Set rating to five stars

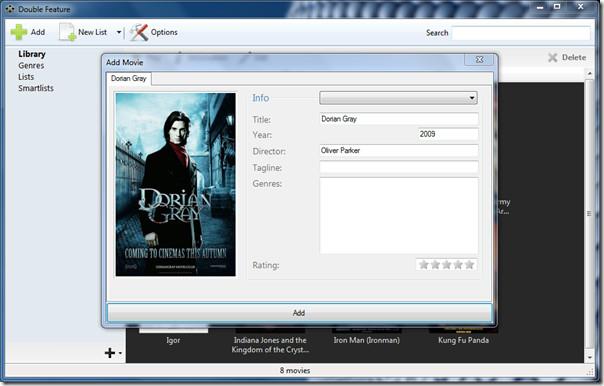(x=469, y=265)
